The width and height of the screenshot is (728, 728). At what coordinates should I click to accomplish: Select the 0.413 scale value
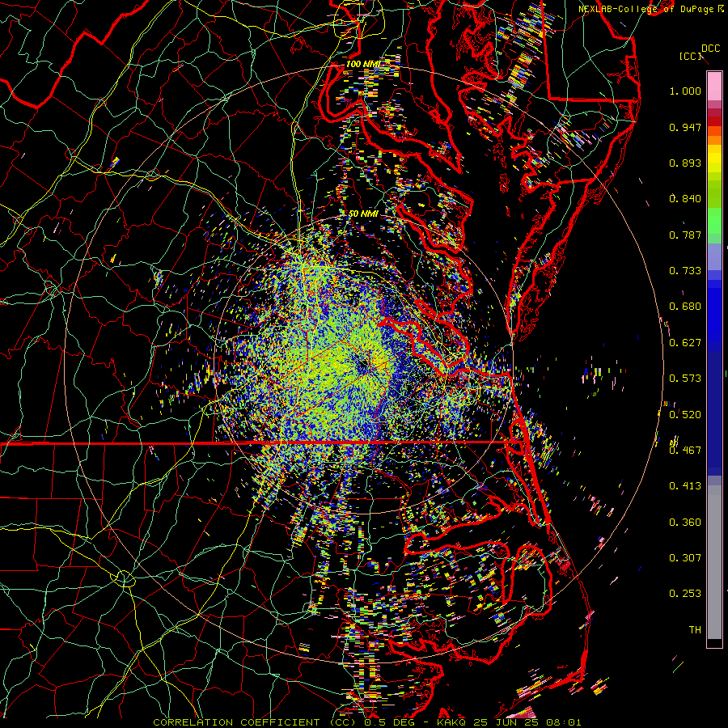685,486
